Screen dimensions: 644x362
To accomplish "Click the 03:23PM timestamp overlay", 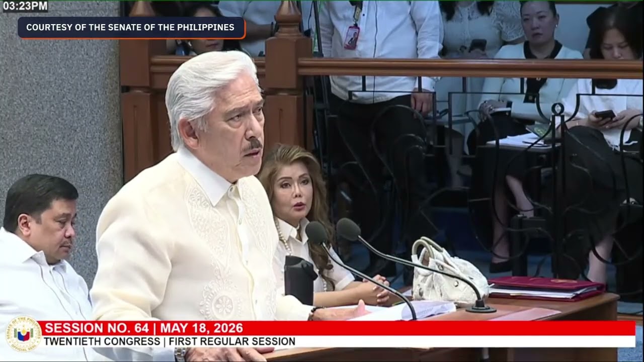I will (25, 6).
